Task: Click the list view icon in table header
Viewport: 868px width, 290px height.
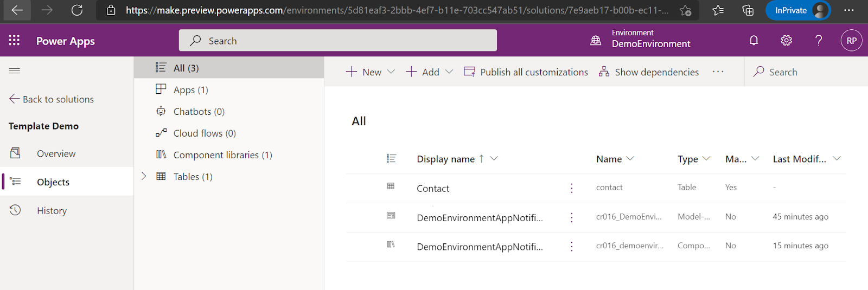Action: [x=391, y=158]
